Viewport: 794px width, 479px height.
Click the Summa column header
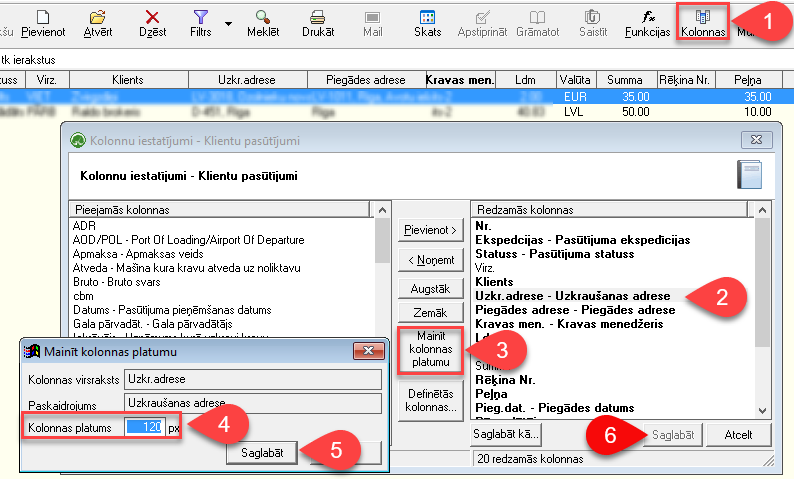(x=625, y=80)
